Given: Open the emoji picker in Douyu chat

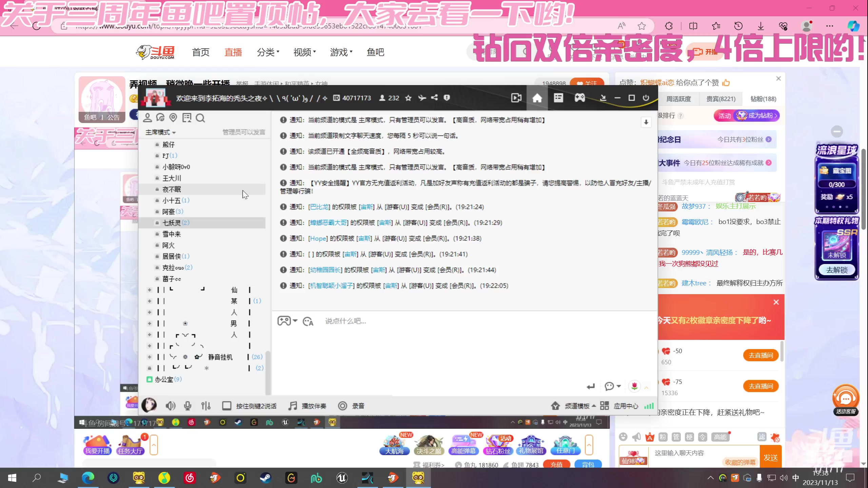Looking at the screenshot, I should pyautogui.click(x=623, y=437).
